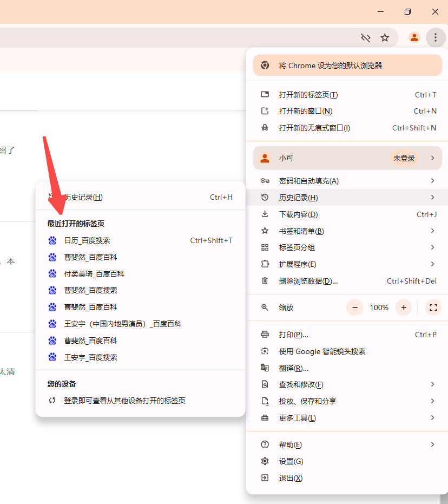
Task: Click the extensions puzzle icon
Action: pos(265,264)
